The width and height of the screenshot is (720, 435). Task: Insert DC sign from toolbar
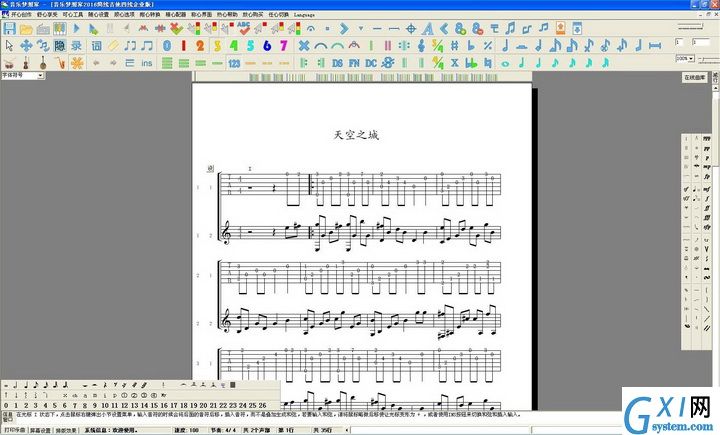[371, 63]
